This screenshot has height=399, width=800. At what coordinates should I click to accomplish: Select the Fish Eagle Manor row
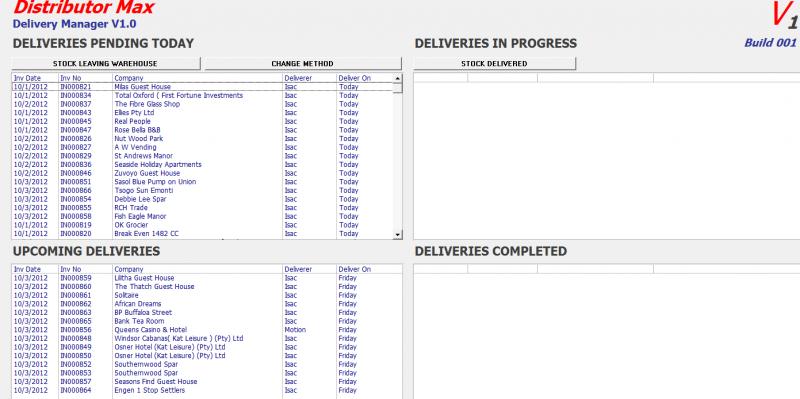click(202, 217)
